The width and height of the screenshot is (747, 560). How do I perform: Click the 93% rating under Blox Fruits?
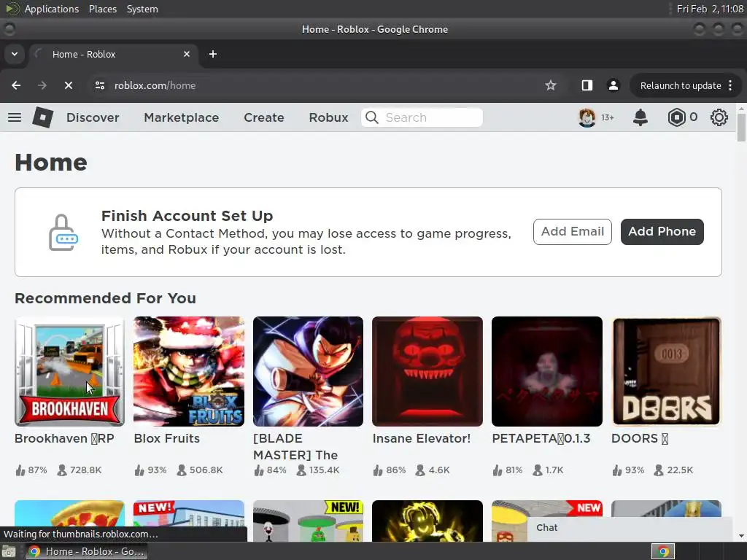tap(157, 470)
